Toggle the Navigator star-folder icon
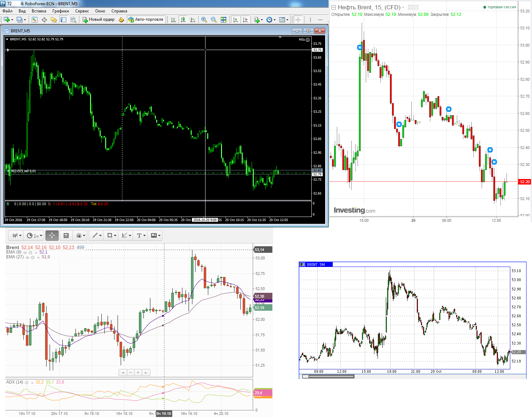532x418 pixels. click(54, 20)
